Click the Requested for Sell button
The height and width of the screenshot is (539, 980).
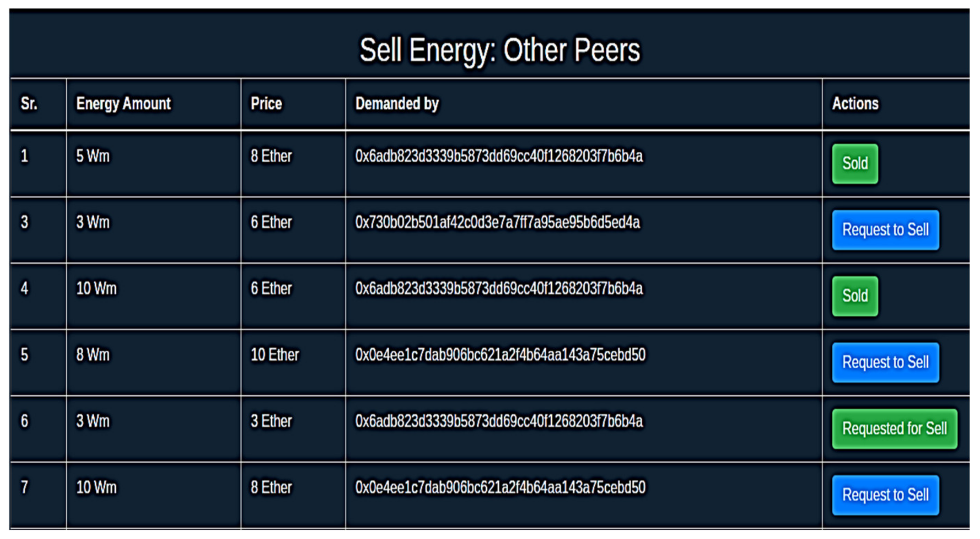pyautogui.click(x=894, y=428)
